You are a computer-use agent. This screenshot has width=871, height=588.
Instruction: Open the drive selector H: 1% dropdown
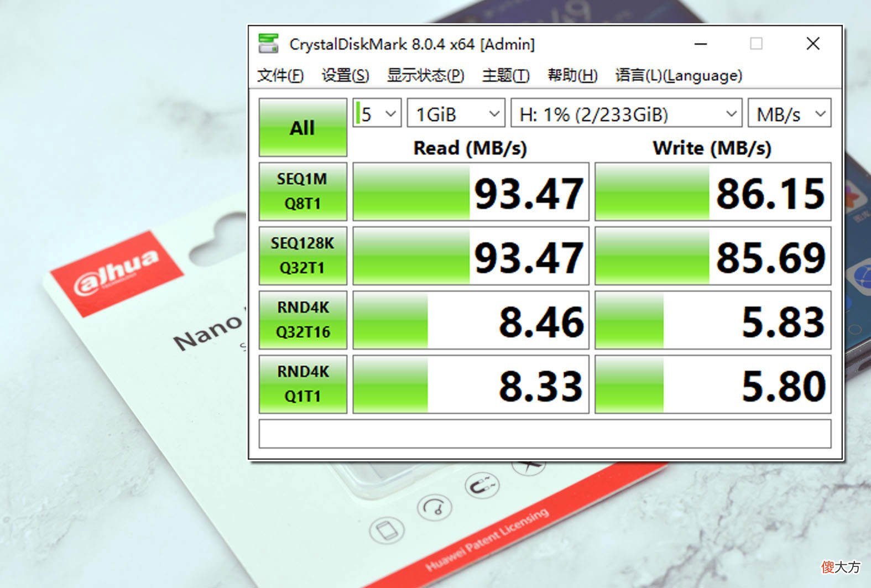(626, 113)
